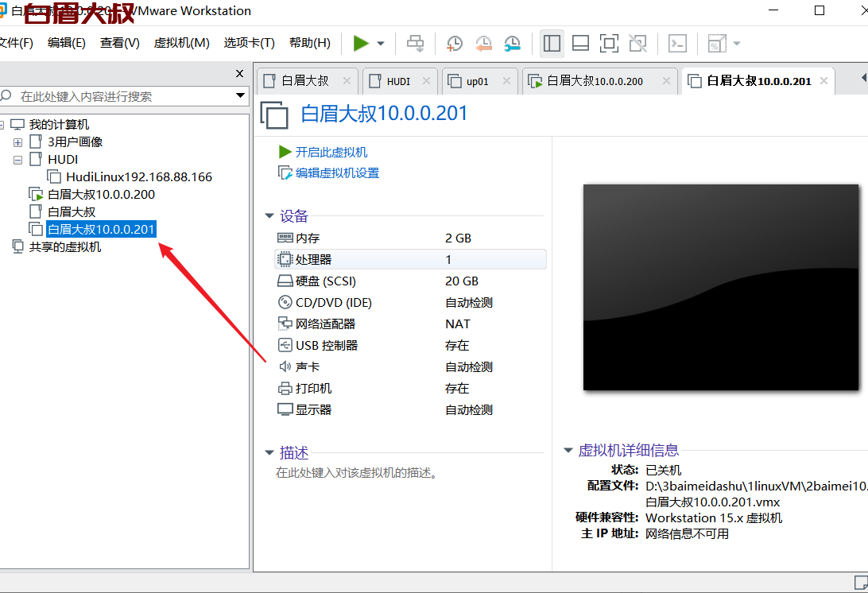Enter full screen mode icon
Viewport: 868px width, 593px height.
pyautogui.click(x=609, y=43)
